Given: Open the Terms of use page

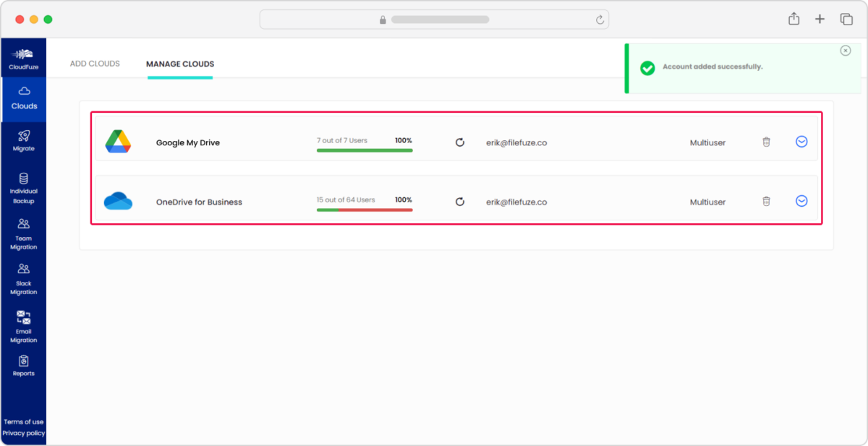Looking at the screenshot, I should pos(23,422).
